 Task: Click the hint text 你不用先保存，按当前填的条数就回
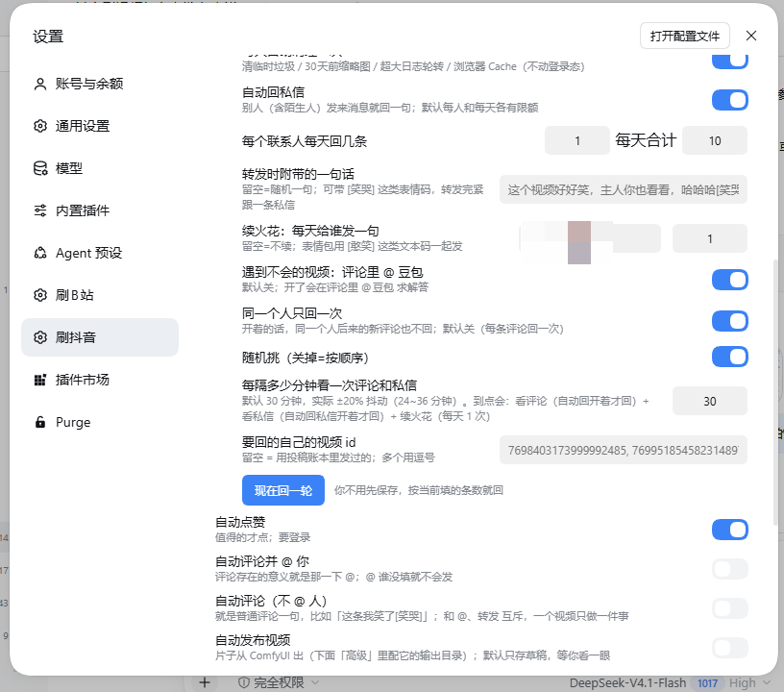tap(419, 490)
